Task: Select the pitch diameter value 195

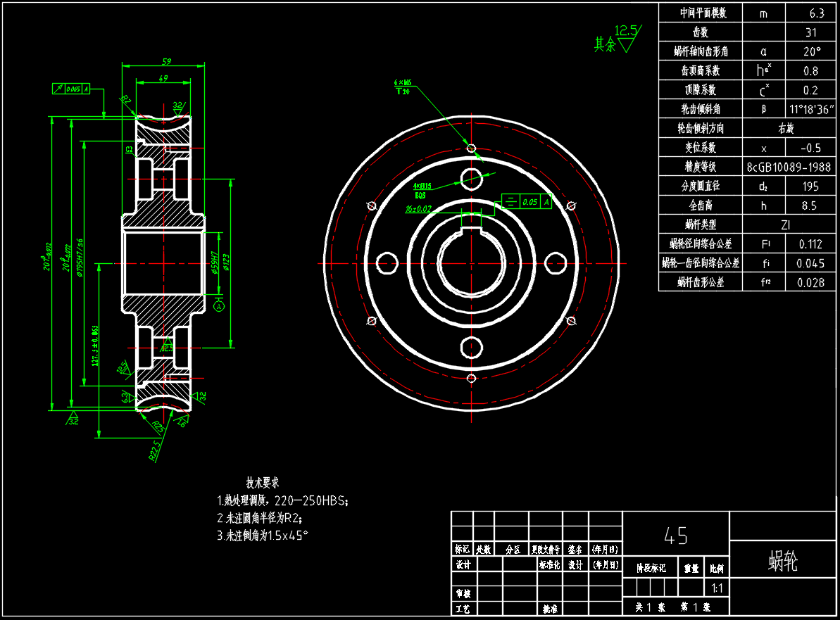Action: [x=810, y=187]
